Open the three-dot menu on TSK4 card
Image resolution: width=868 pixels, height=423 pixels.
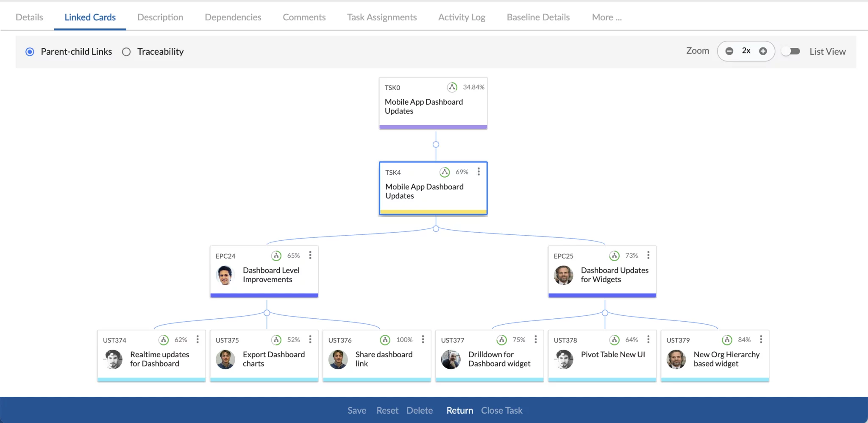click(x=479, y=172)
